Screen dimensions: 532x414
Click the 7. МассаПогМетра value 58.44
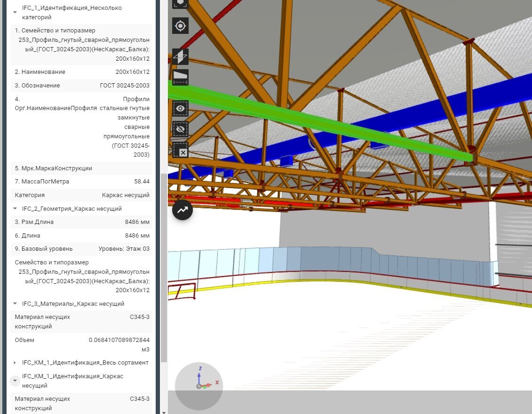tap(142, 182)
